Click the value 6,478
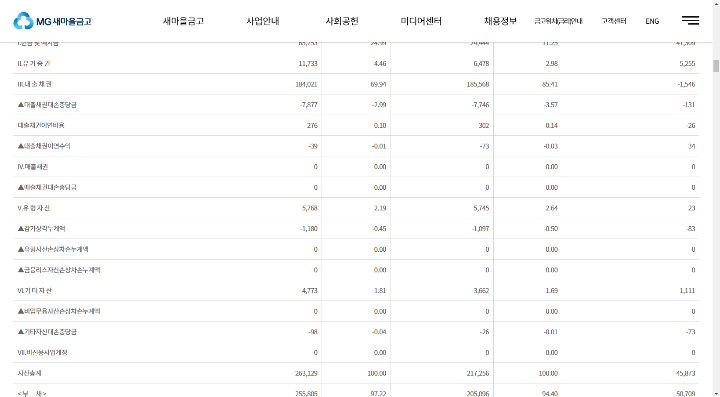This screenshot has width=720, height=397. tap(481, 63)
